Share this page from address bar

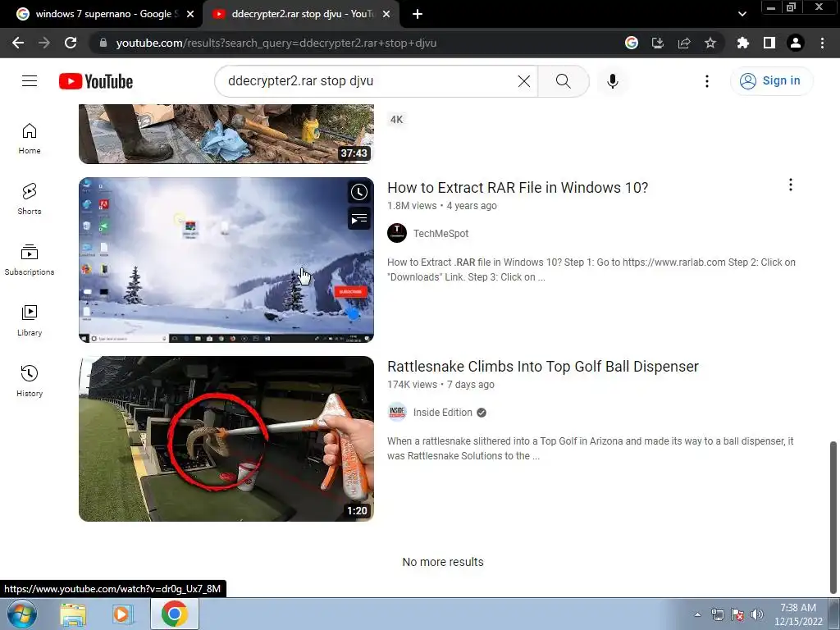pos(683,43)
